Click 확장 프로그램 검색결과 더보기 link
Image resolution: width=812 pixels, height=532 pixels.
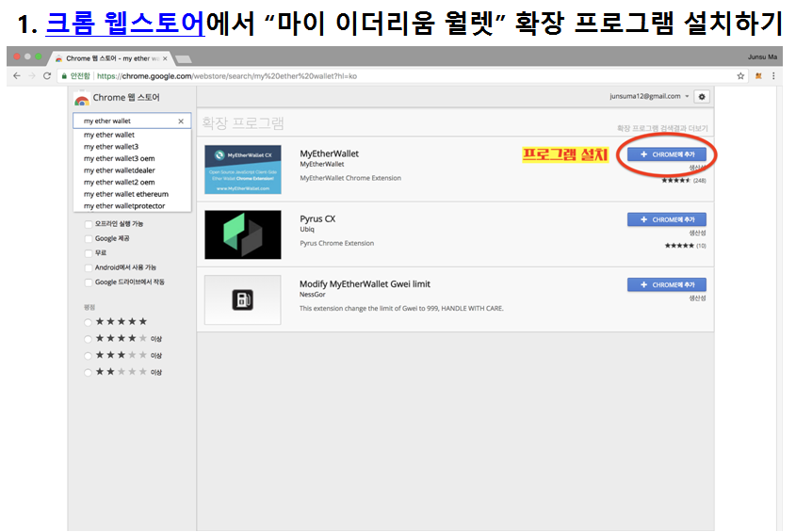[x=662, y=128]
